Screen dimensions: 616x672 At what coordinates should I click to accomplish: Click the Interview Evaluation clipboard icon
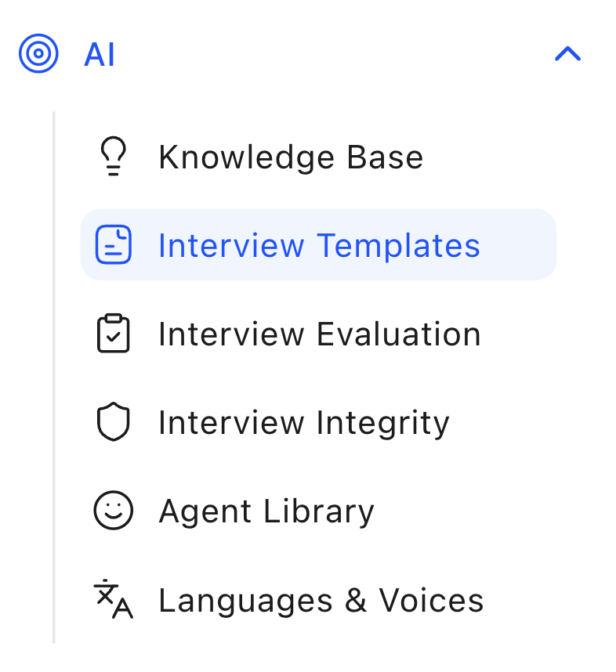[114, 334]
